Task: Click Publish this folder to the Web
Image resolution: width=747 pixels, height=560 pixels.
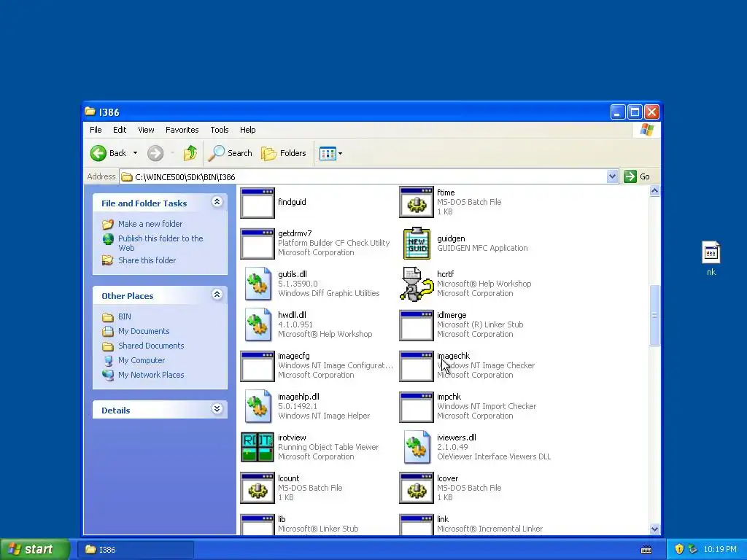Action: [160, 243]
